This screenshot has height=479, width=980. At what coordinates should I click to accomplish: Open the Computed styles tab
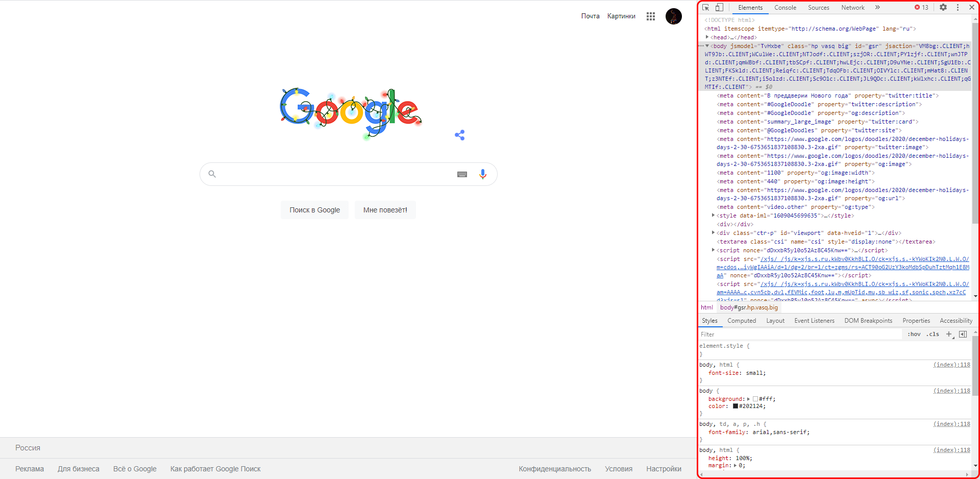pos(741,321)
